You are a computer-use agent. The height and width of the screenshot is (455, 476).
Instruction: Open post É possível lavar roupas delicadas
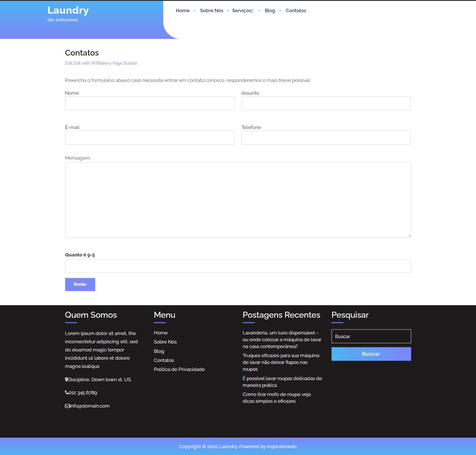[282, 382]
